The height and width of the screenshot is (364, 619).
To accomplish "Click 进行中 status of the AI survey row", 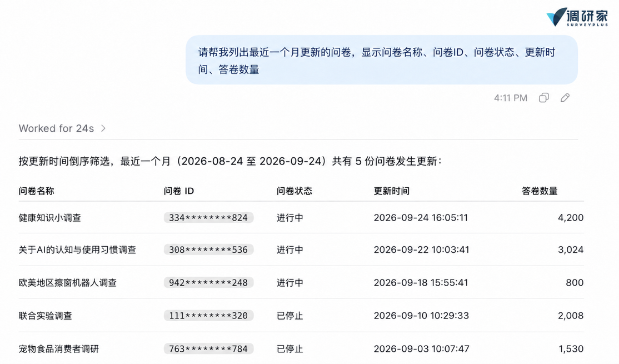I will pyautogui.click(x=289, y=250).
